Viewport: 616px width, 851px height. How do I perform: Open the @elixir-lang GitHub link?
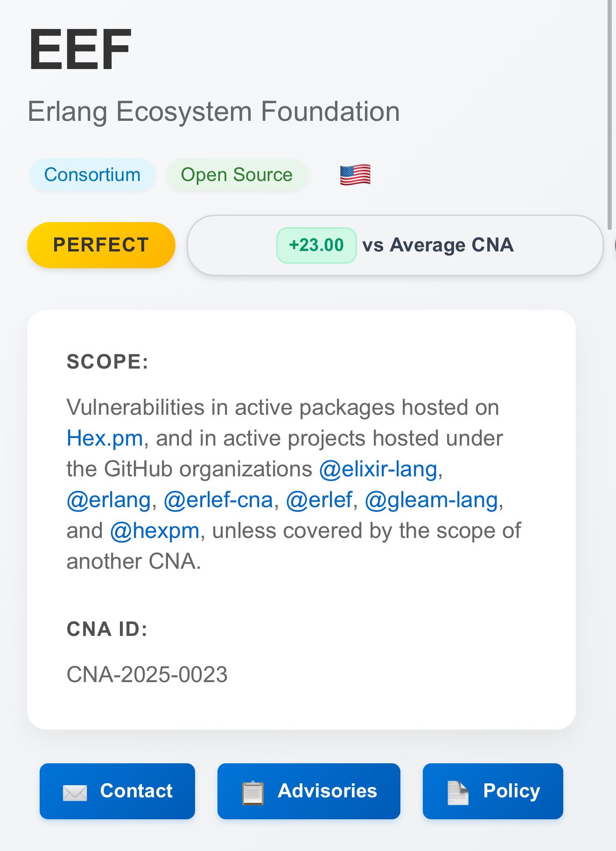tap(378, 469)
